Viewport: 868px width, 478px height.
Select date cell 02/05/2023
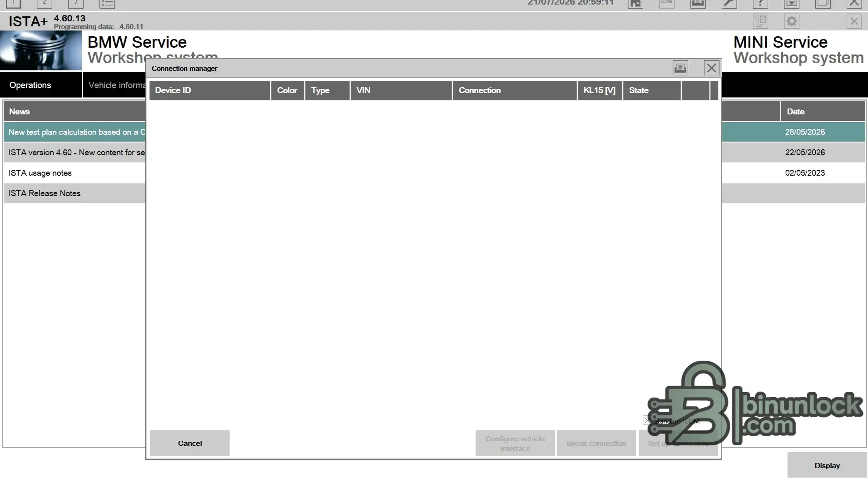pos(805,173)
